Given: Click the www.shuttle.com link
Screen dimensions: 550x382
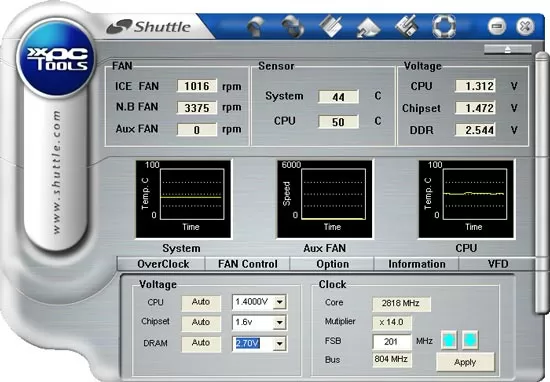Looking at the screenshot, I should coord(56,172).
